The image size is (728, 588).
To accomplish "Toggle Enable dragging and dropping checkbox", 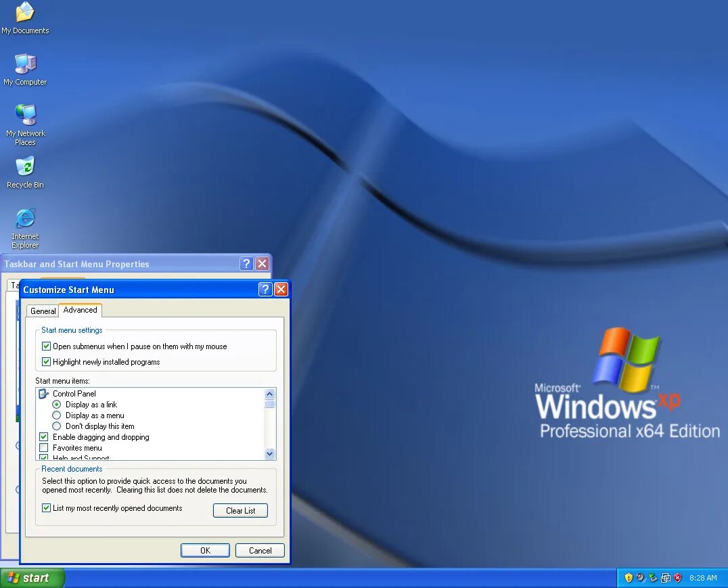I will pyautogui.click(x=44, y=436).
